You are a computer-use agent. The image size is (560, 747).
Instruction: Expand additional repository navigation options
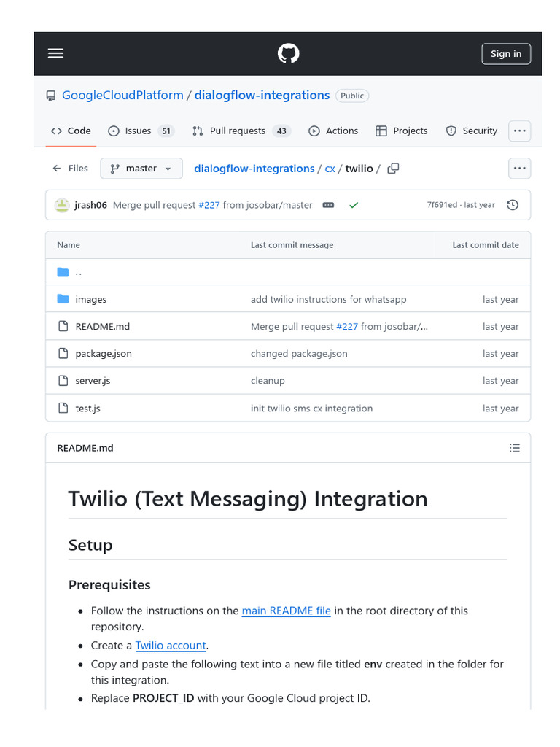(x=519, y=131)
